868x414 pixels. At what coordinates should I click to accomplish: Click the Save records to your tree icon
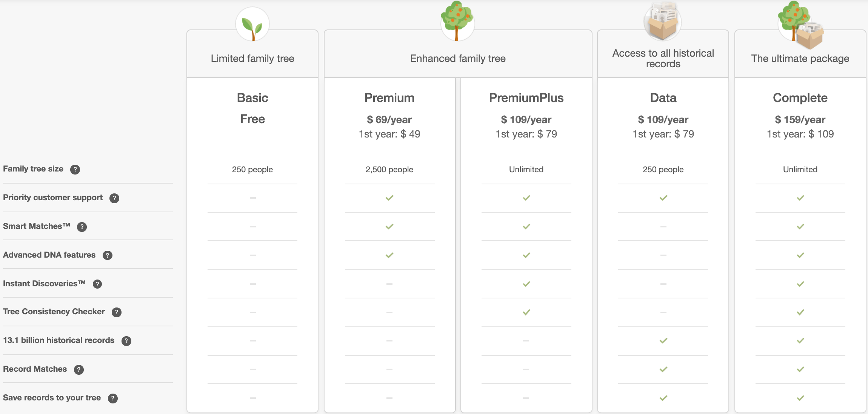coord(112,398)
